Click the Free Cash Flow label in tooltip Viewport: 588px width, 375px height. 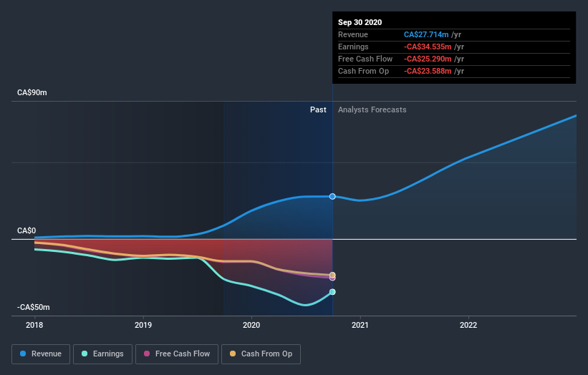365,59
